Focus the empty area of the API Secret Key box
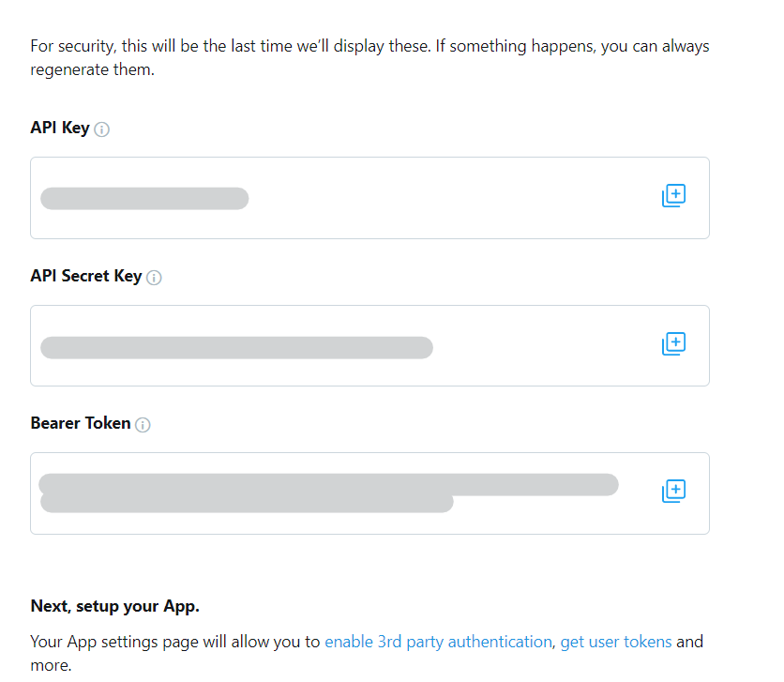 544,346
